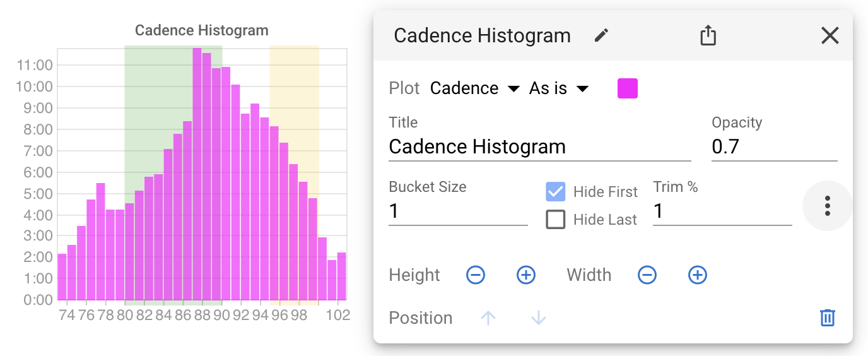Pick the magenta plot color swatch

pyautogui.click(x=627, y=88)
